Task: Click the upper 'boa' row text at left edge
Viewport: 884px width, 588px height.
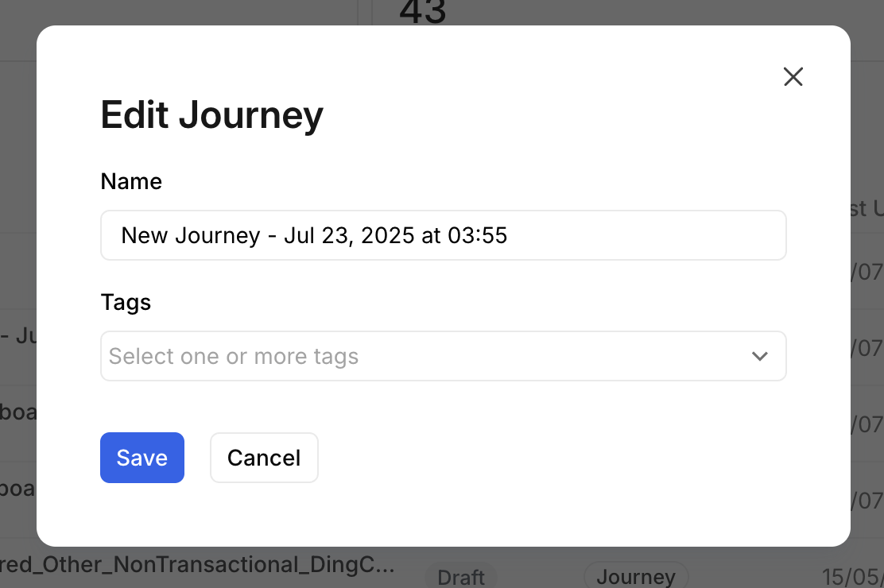Action: pos(17,412)
